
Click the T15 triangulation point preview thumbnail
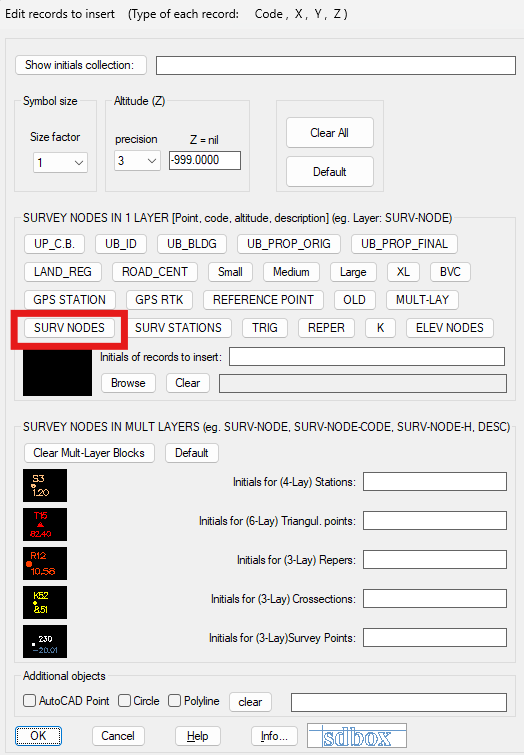[45, 524]
